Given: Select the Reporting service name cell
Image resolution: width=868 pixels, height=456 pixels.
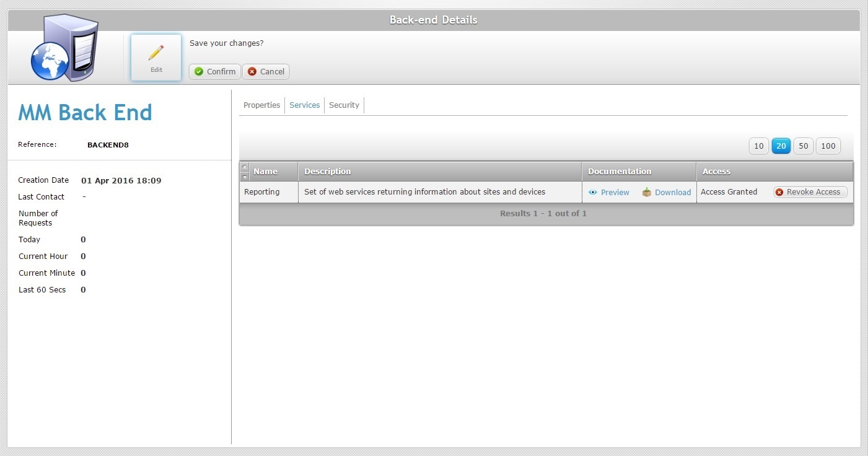Looking at the screenshot, I should click(x=269, y=192).
